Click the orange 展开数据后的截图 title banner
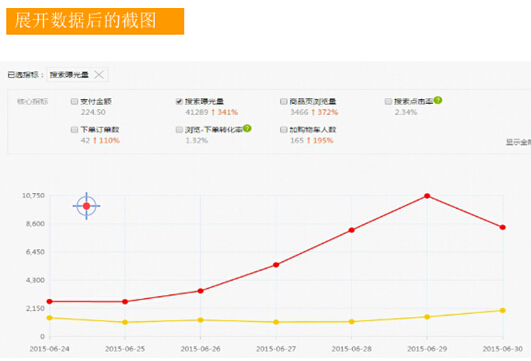531x361 pixels. click(95, 21)
